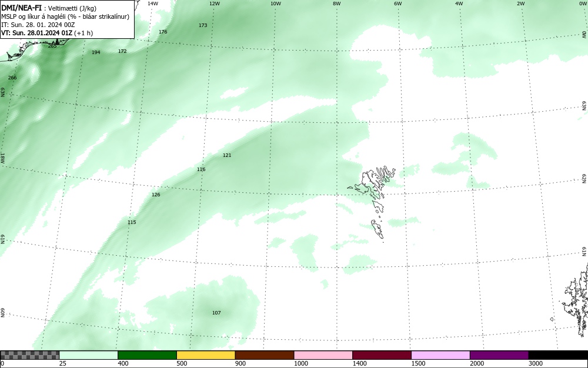The width and height of the screenshot is (588, 368).
Task: Click the legend value 2000
Action: click(477, 363)
